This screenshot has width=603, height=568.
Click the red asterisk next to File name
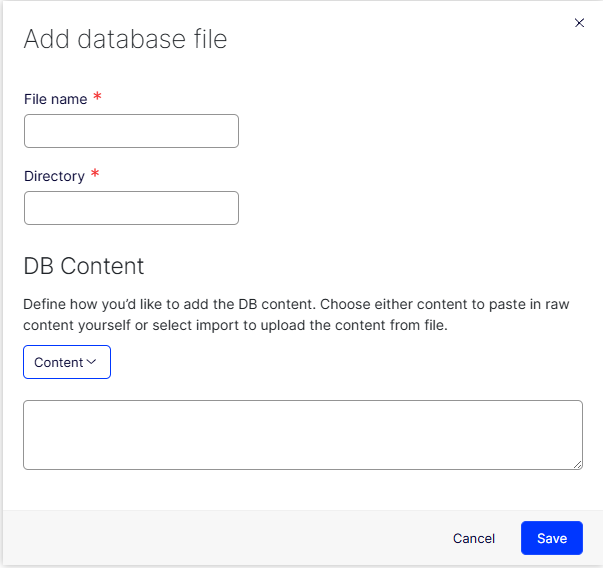tap(97, 96)
